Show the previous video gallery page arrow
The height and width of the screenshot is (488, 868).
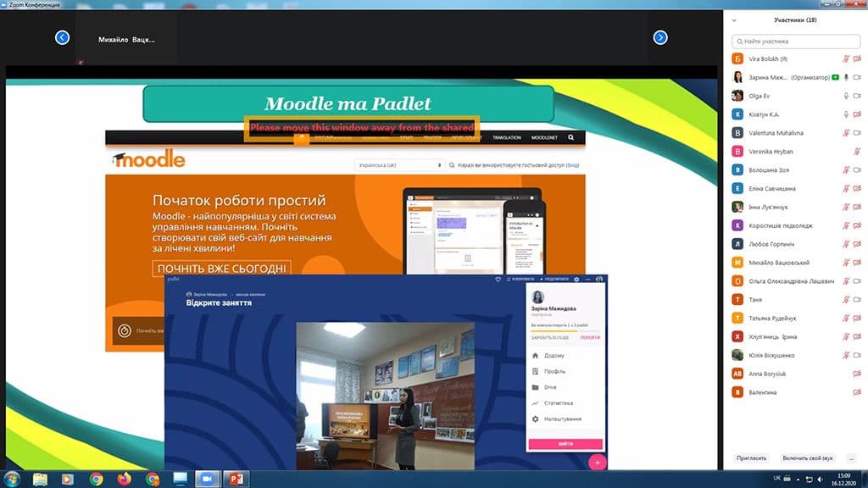tap(62, 37)
